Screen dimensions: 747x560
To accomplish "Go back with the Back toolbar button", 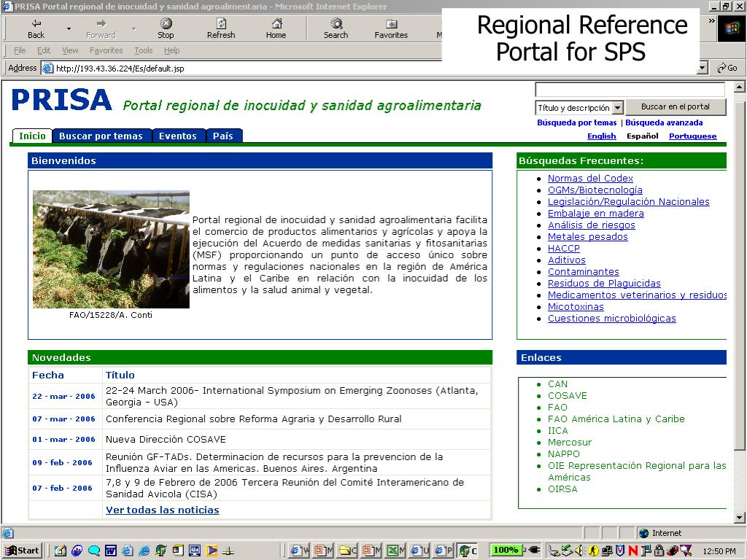I will (x=36, y=28).
